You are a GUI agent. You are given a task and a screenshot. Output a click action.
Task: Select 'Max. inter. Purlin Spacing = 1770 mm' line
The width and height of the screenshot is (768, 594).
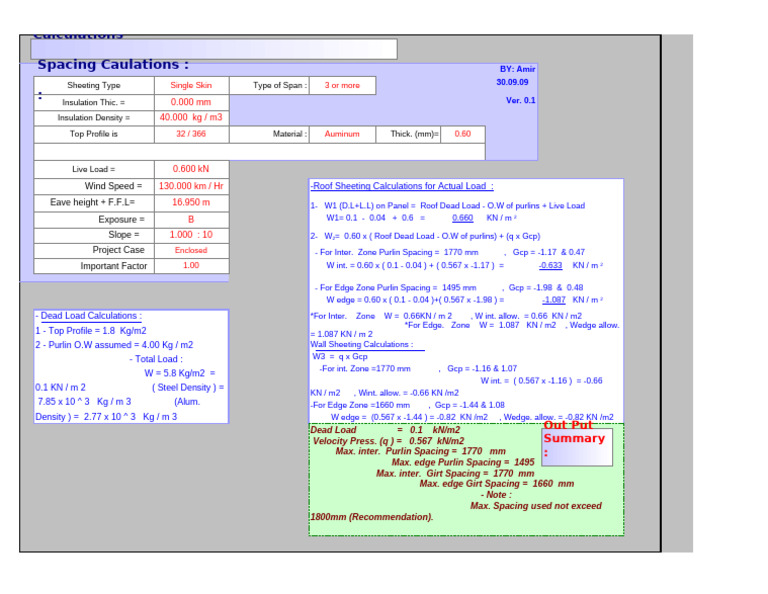(x=421, y=451)
